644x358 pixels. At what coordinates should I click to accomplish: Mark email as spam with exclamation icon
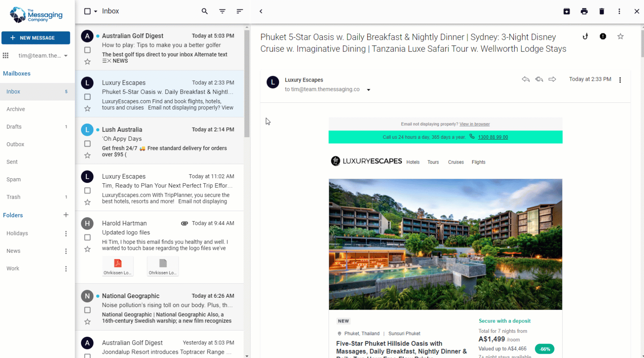[603, 36]
